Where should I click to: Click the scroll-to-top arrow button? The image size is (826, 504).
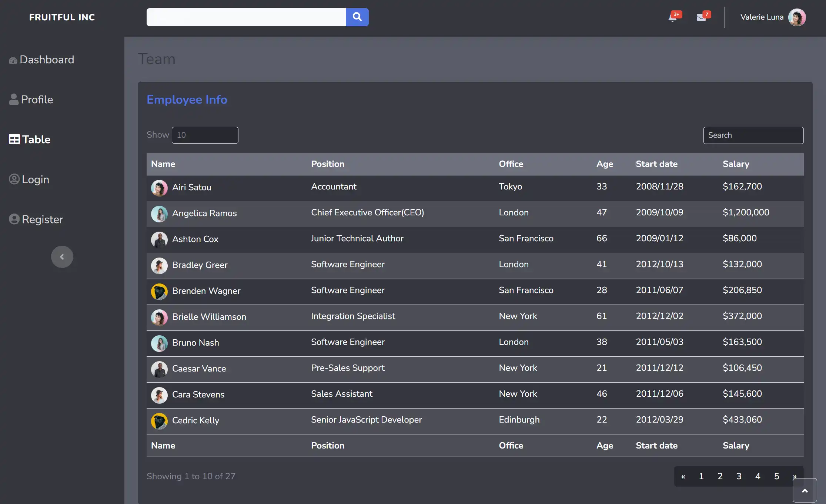pos(805,491)
